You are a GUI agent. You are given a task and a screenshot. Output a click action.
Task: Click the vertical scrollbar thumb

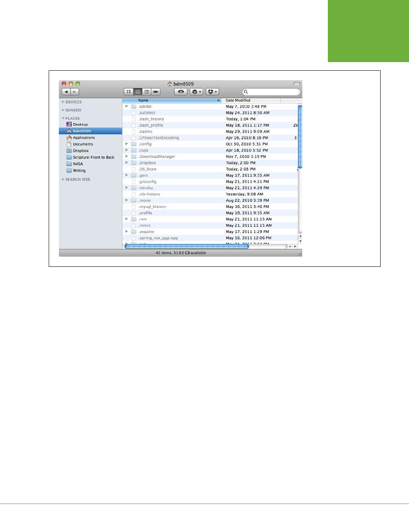click(x=300, y=136)
